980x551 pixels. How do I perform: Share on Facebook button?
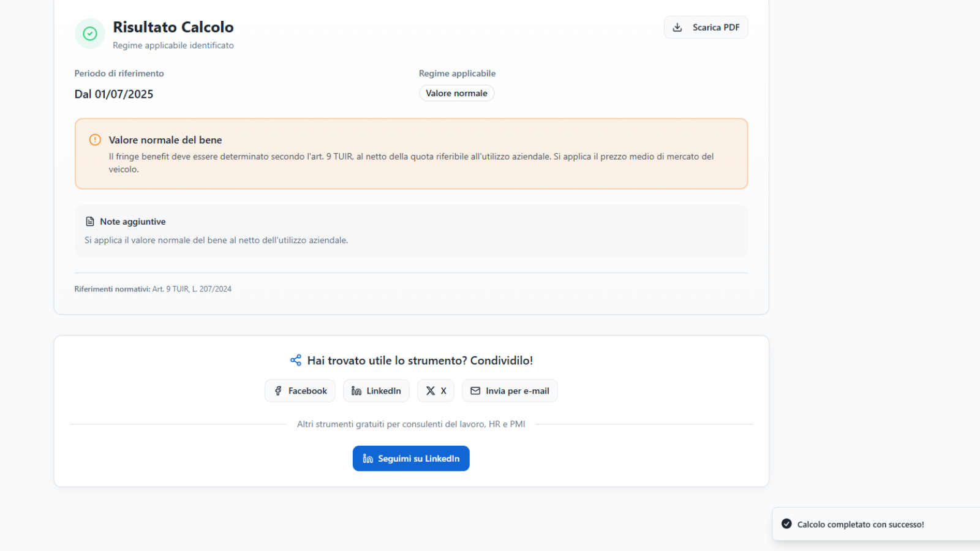(x=300, y=391)
